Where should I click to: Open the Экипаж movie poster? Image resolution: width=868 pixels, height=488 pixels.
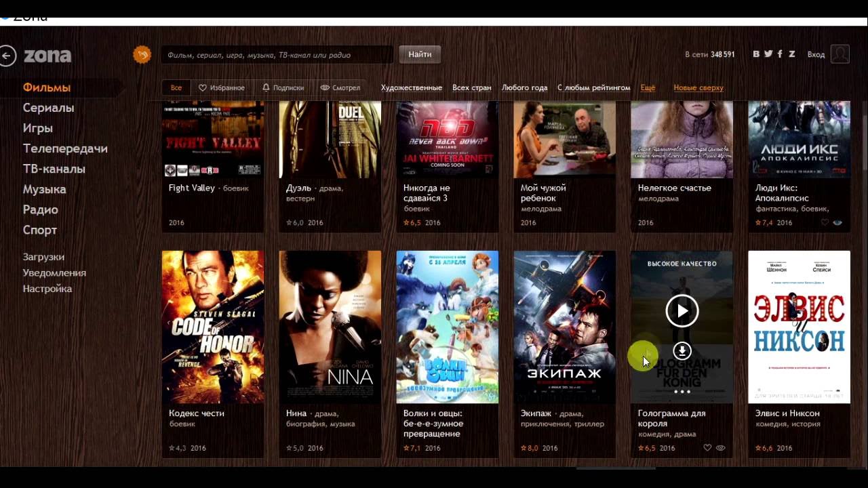(x=565, y=327)
